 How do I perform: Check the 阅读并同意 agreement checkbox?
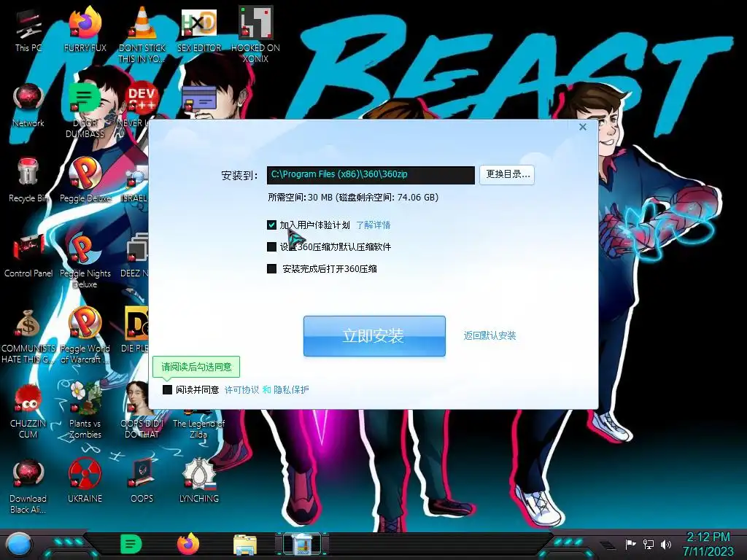click(167, 389)
